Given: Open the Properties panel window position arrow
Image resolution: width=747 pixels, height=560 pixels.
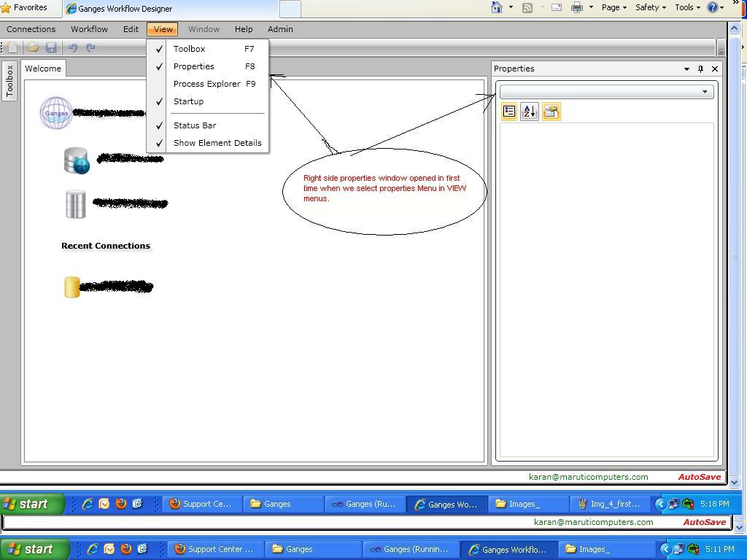Looking at the screenshot, I should (686, 69).
